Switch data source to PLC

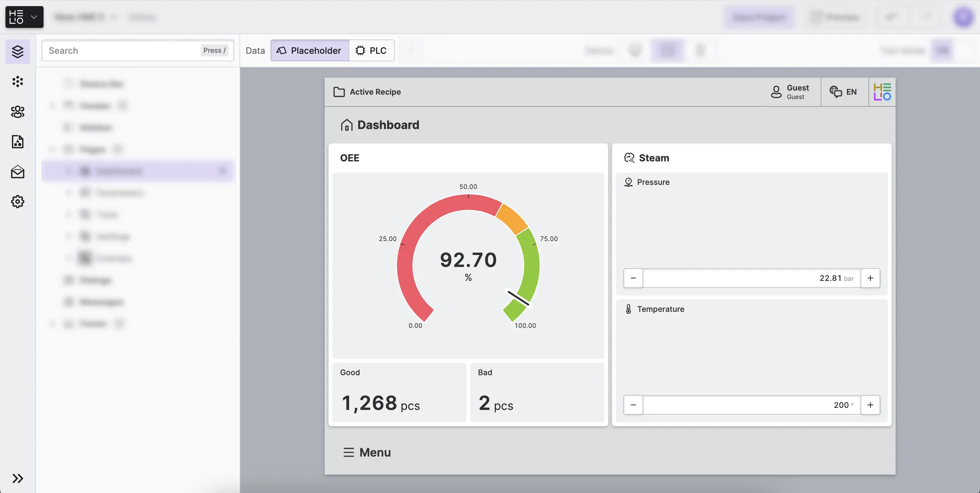pyautogui.click(x=371, y=50)
